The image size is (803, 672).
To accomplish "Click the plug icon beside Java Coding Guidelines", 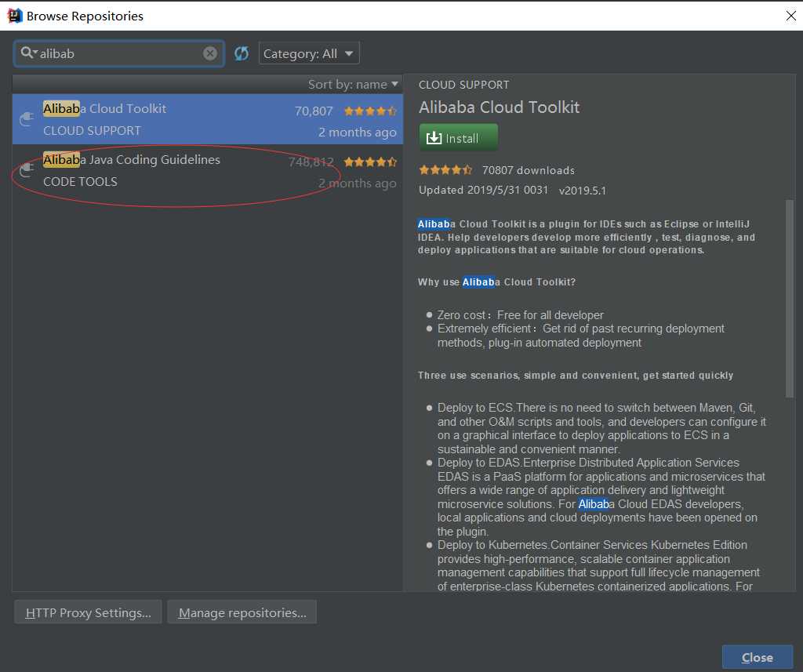I will (x=26, y=170).
